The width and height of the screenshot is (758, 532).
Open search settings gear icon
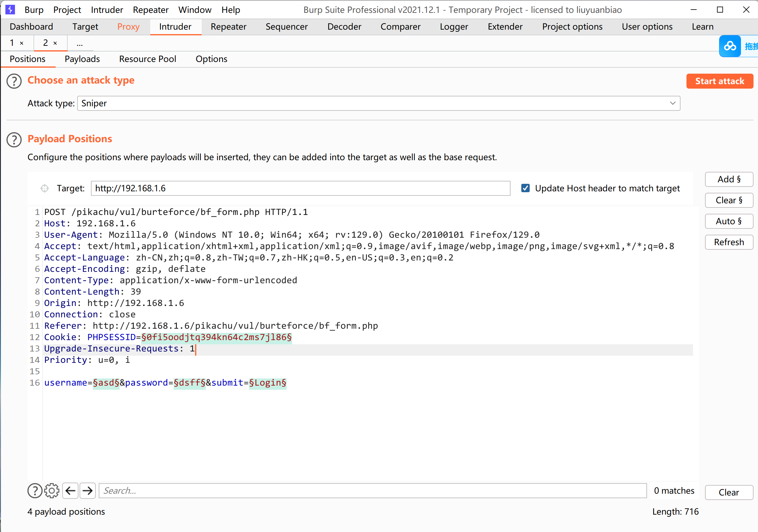pyautogui.click(x=52, y=491)
